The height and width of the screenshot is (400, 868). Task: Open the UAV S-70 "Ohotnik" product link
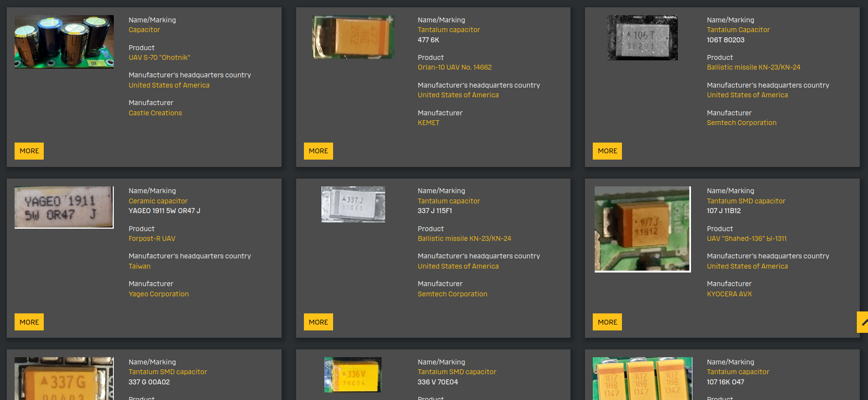pos(159,57)
